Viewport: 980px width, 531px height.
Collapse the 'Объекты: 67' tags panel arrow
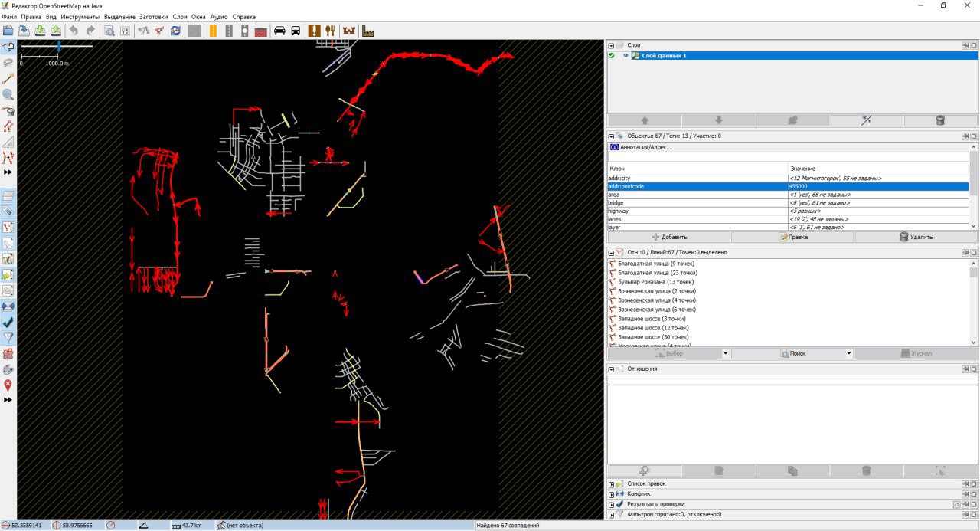612,136
